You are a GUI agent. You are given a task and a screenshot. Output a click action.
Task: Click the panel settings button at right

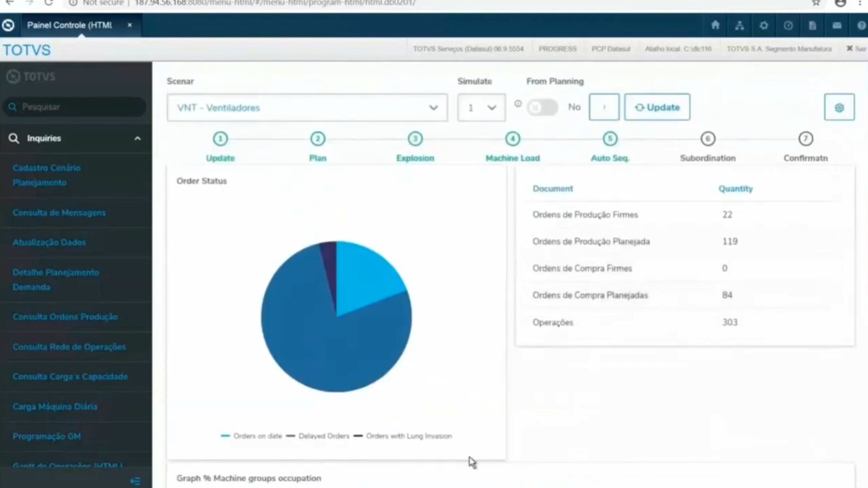point(839,107)
